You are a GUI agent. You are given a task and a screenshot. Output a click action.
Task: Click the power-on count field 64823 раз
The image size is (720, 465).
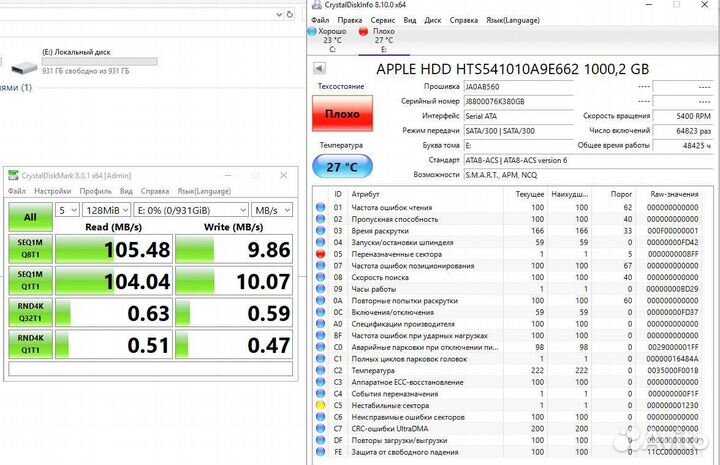coord(682,131)
